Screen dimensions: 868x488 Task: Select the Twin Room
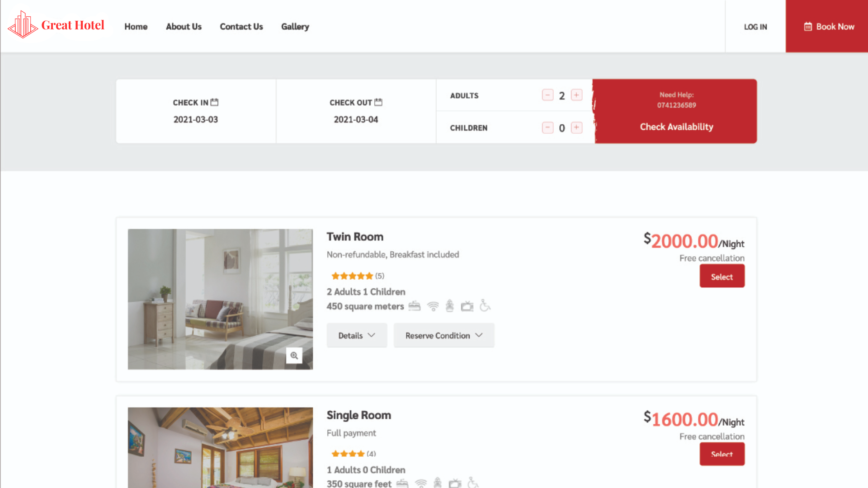722,277
